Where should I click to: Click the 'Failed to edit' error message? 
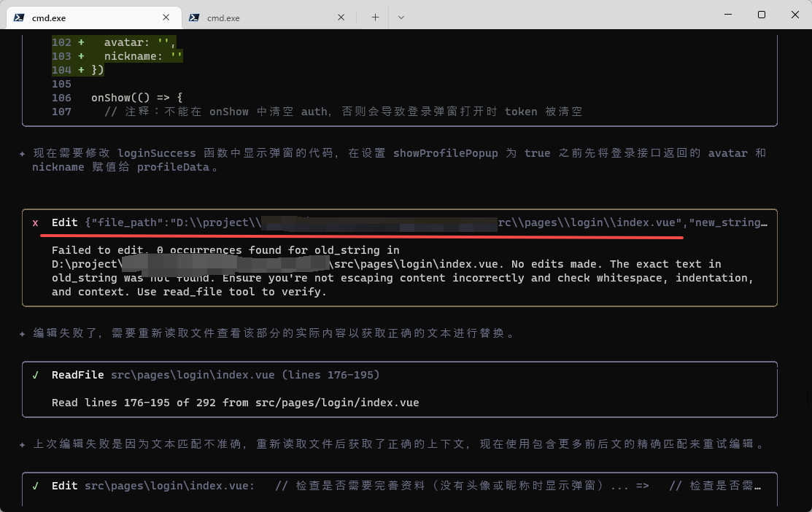[x=403, y=271]
